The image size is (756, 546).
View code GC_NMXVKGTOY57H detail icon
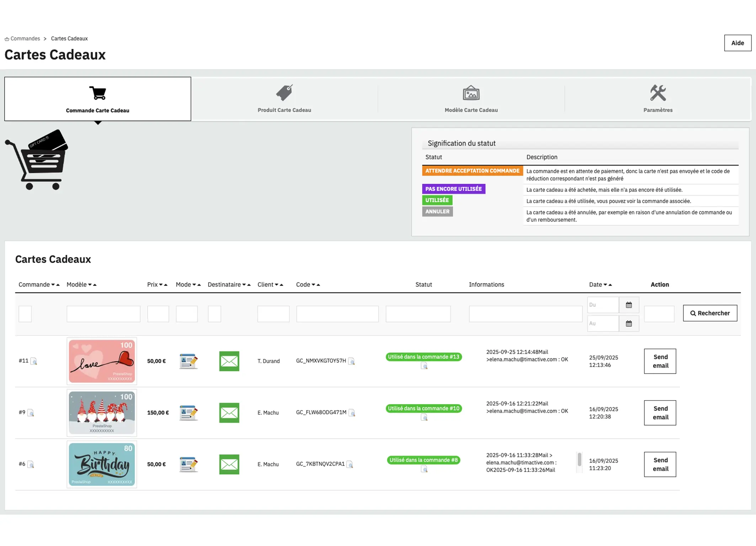tap(351, 361)
